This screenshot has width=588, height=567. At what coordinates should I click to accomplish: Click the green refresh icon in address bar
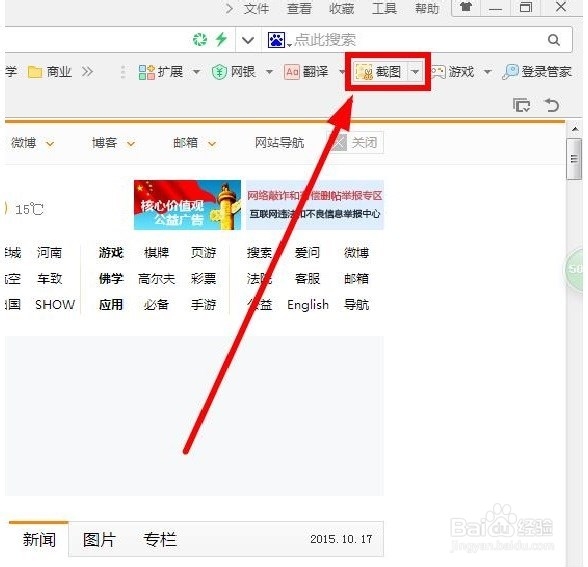[x=200, y=39]
